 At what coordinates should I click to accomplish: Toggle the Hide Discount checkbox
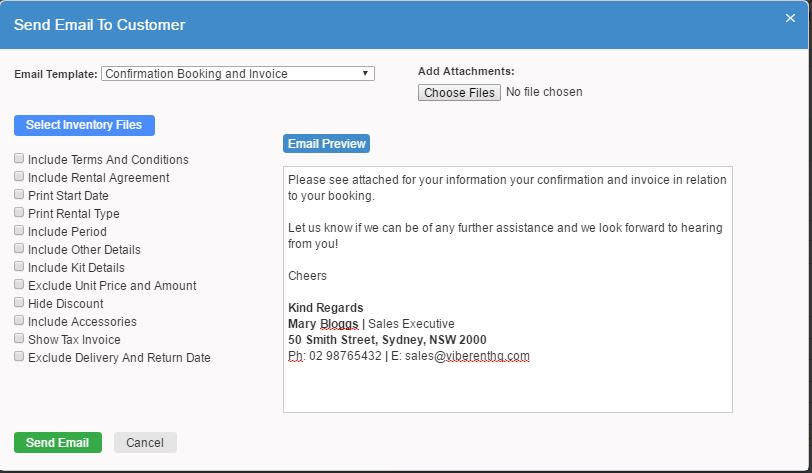tap(19, 303)
